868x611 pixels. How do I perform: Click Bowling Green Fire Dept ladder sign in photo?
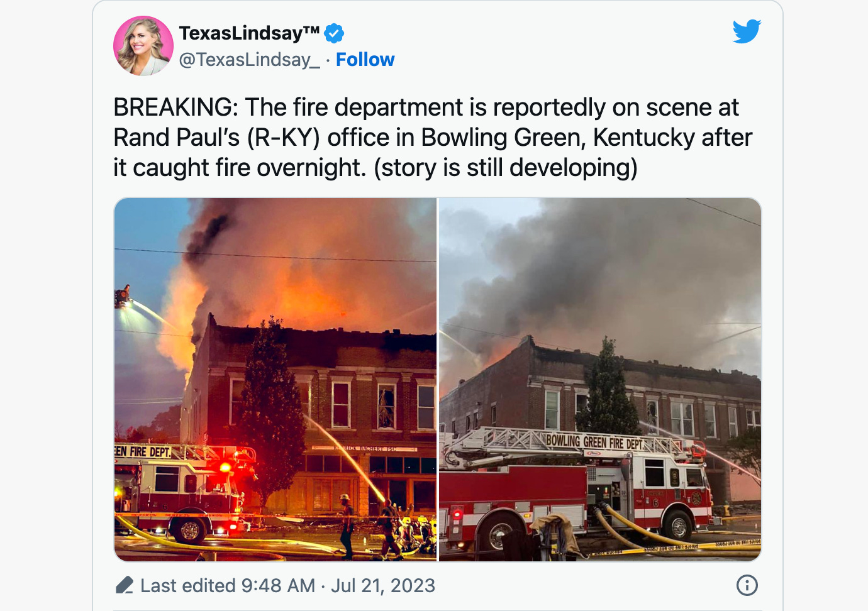click(595, 442)
